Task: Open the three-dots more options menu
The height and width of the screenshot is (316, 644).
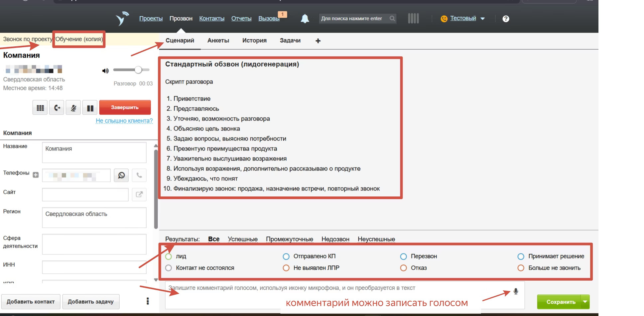Action: click(148, 301)
